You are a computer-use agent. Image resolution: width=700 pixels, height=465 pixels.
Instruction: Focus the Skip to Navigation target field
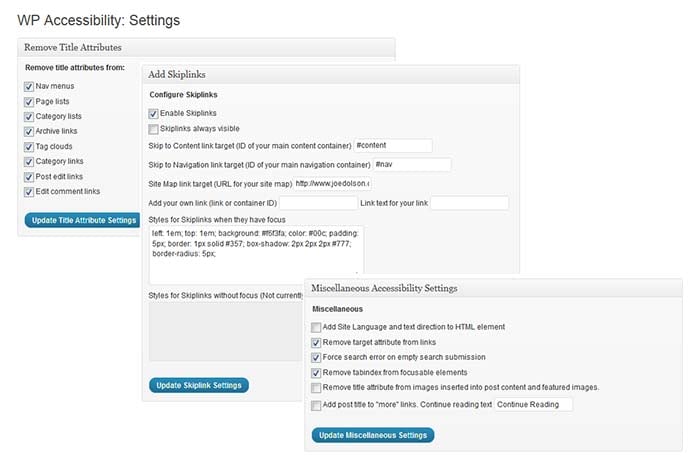coord(411,165)
